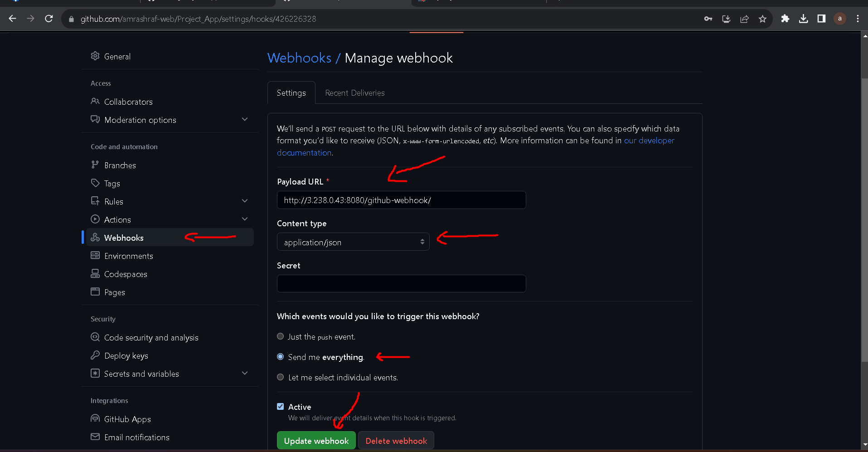The image size is (868, 452).
Task: Expand the Moderation options section
Action: 245,119
